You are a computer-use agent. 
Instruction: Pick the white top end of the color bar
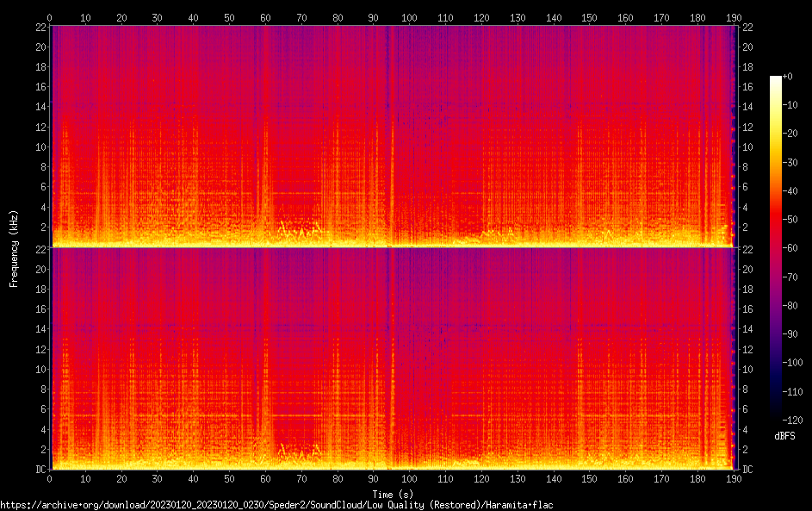(x=776, y=79)
